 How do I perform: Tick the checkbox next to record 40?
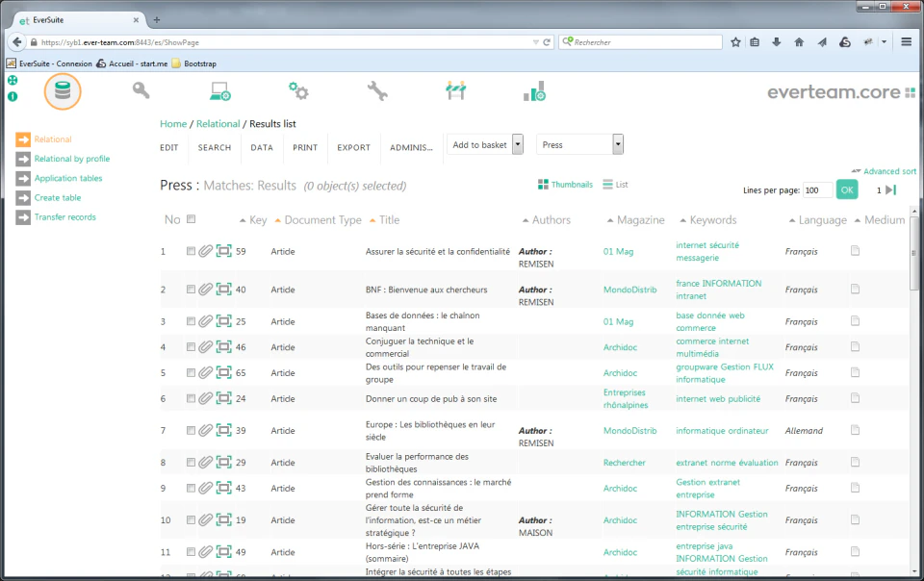(x=192, y=290)
